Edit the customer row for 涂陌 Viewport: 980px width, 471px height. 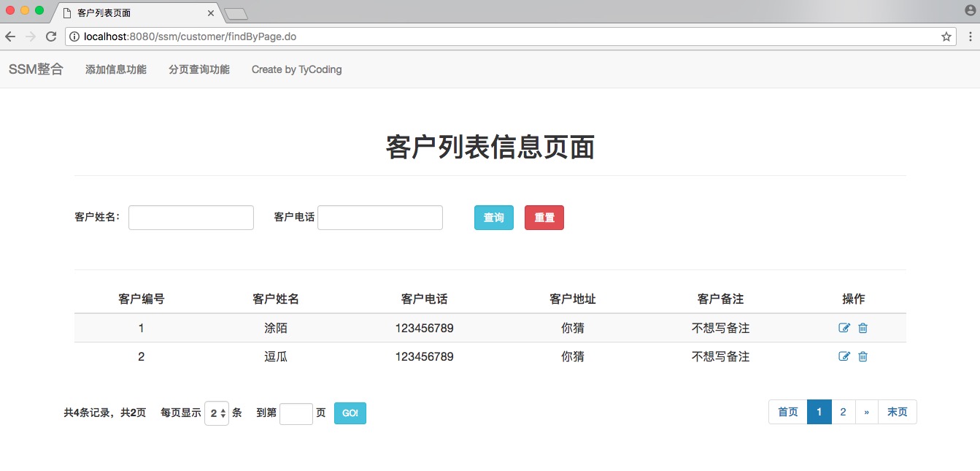point(844,328)
